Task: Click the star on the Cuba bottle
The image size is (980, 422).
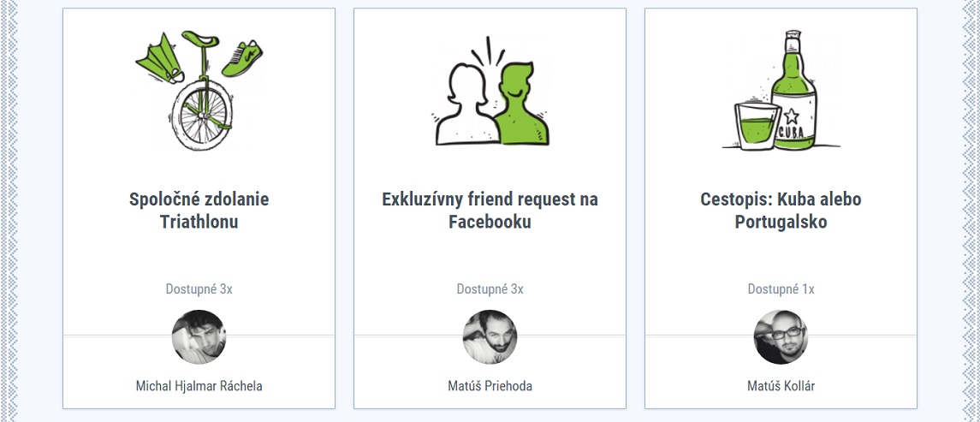Action: point(790,115)
